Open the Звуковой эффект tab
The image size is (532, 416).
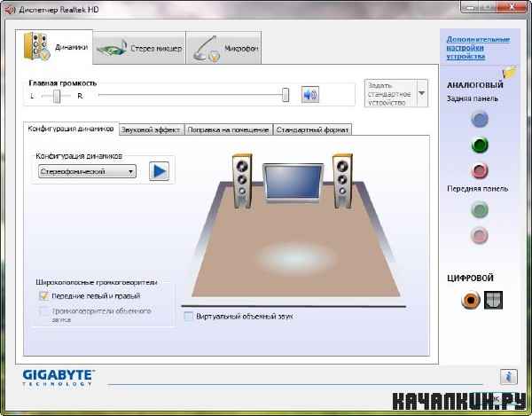pos(152,130)
